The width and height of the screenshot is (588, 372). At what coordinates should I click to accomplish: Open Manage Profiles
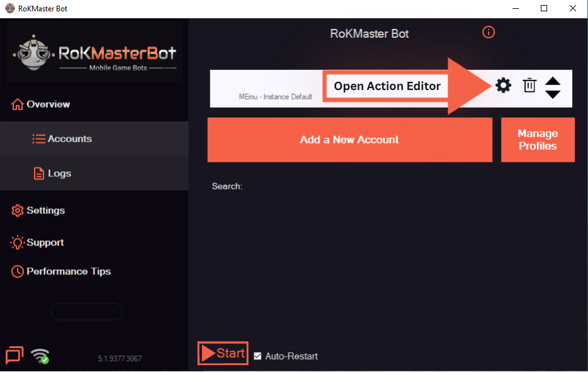click(x=538, y=140)
